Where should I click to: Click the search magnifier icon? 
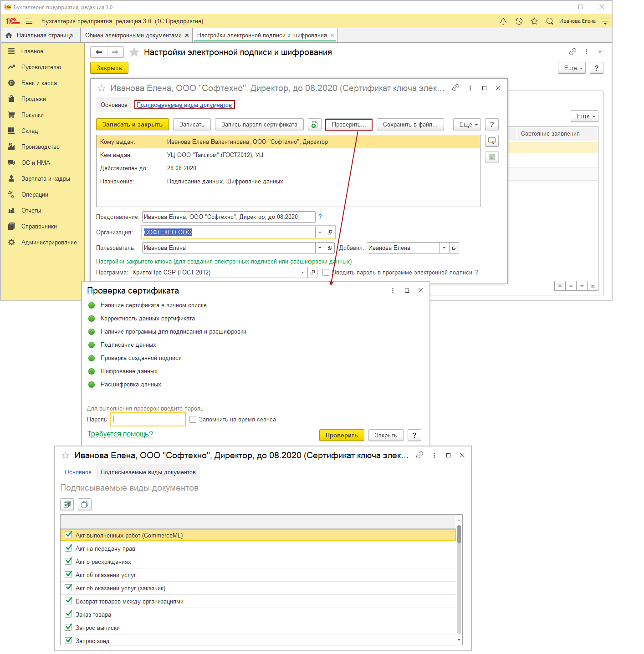550,21
